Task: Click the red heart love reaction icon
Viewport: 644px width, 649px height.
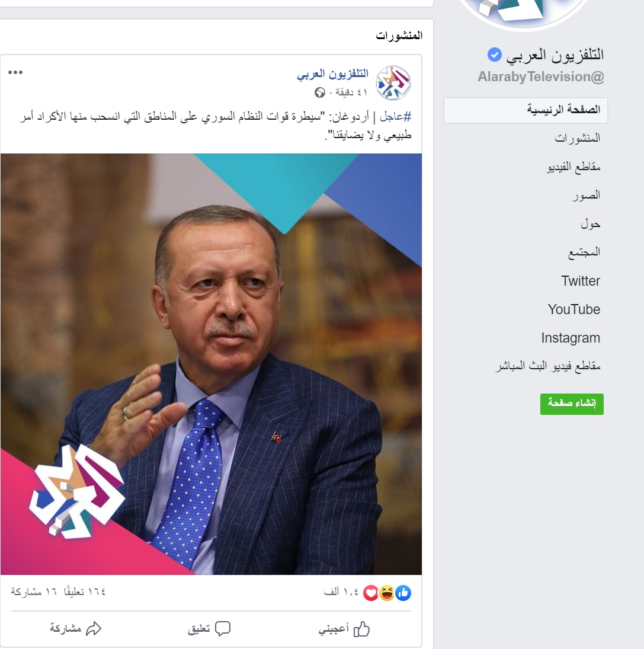Action: (x=371, y=593)
